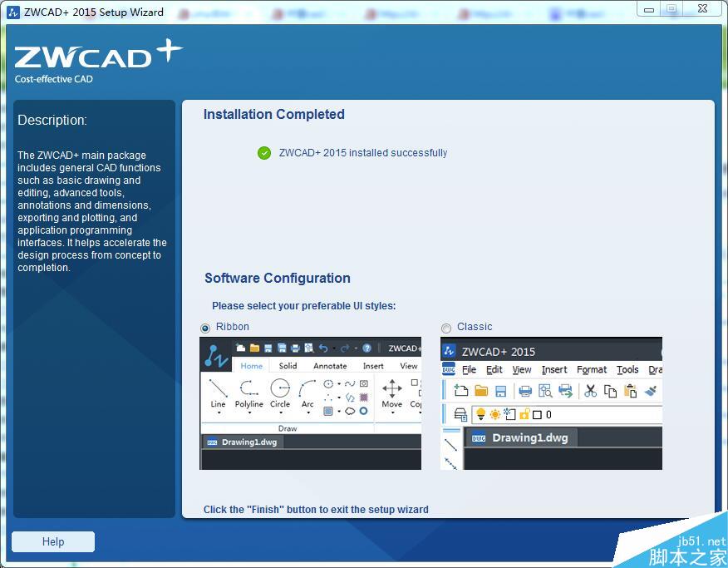Select the Classic UI style radio button
This screenshot has height=568, width=728.
click(x=446, y=328)
